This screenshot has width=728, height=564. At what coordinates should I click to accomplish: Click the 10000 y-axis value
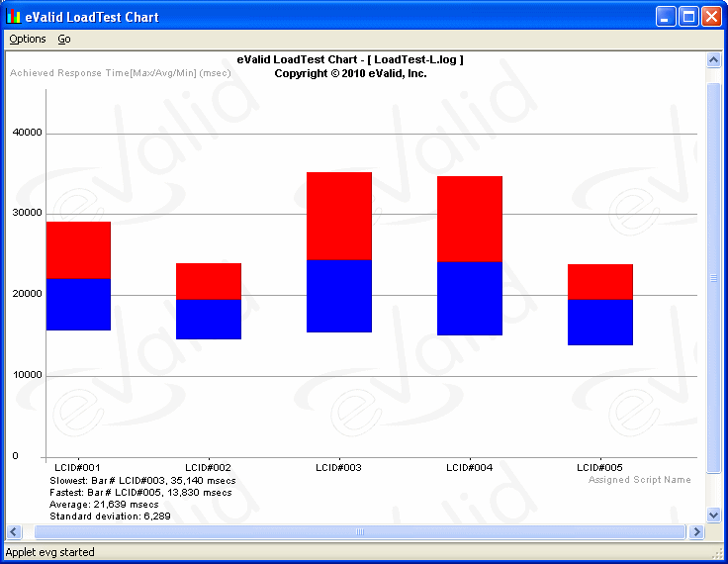[27, 375]
